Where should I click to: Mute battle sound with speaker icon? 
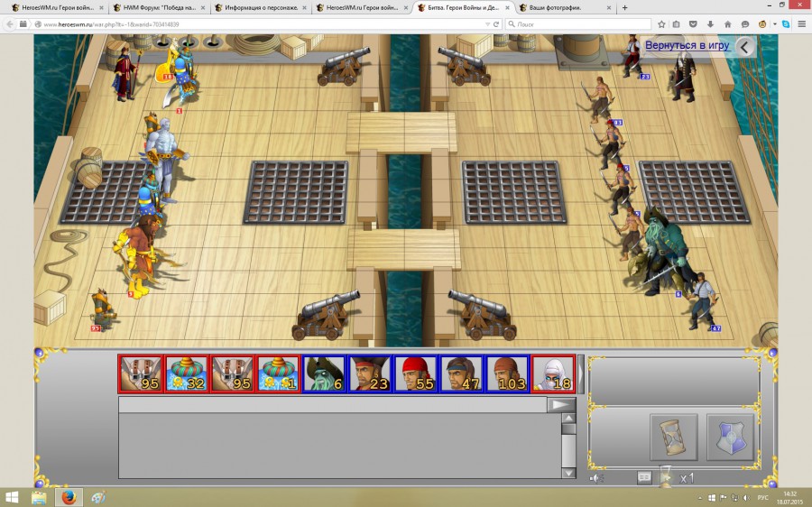point(596,478)
